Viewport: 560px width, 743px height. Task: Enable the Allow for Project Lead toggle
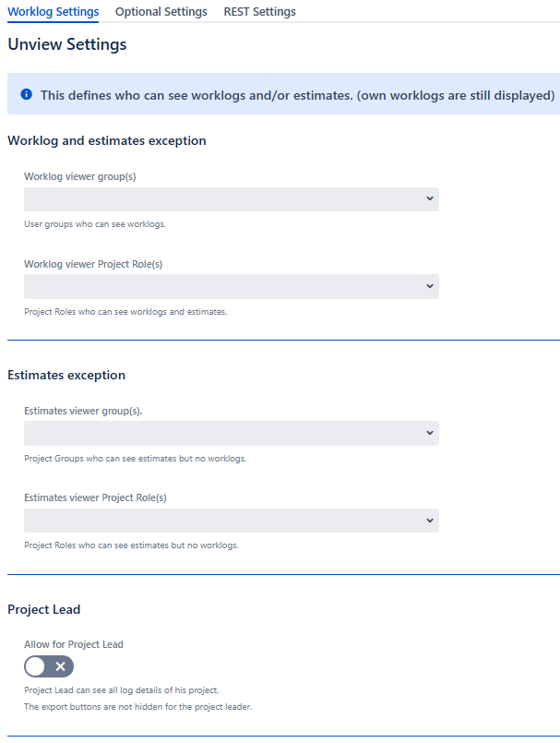coord(49,666)
